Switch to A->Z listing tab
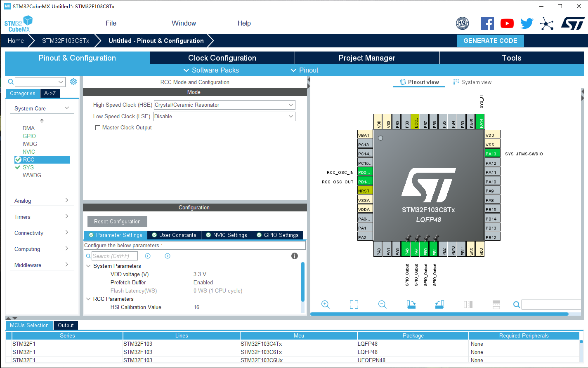Screen dimensions: 588x368 (50, 93)
